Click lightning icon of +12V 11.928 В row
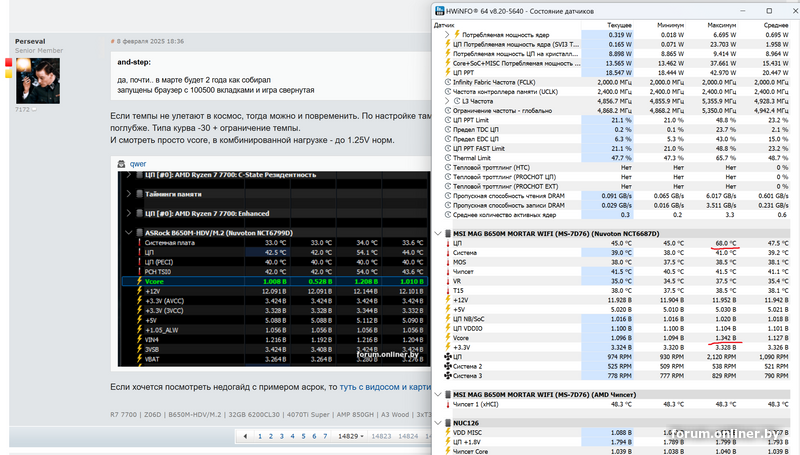The width and height of the screenshot is (800, 455). point(448,300)
